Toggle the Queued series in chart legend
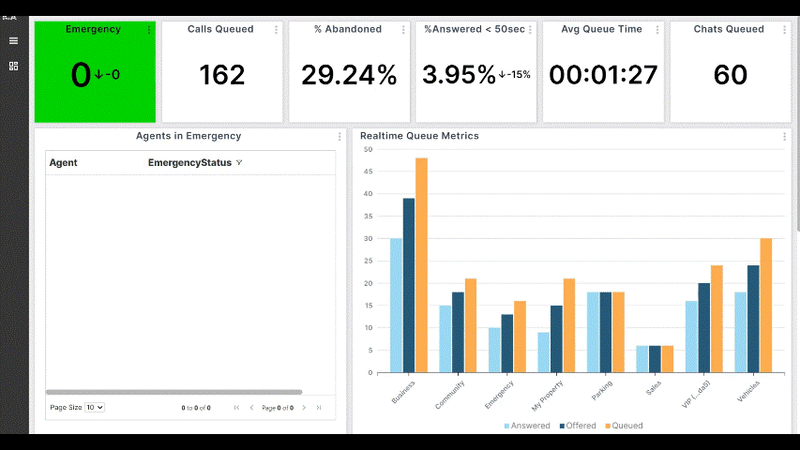Image resolution: width=800 pixels, height=450 pixels. pyautogui.click(x=624, y=426)
